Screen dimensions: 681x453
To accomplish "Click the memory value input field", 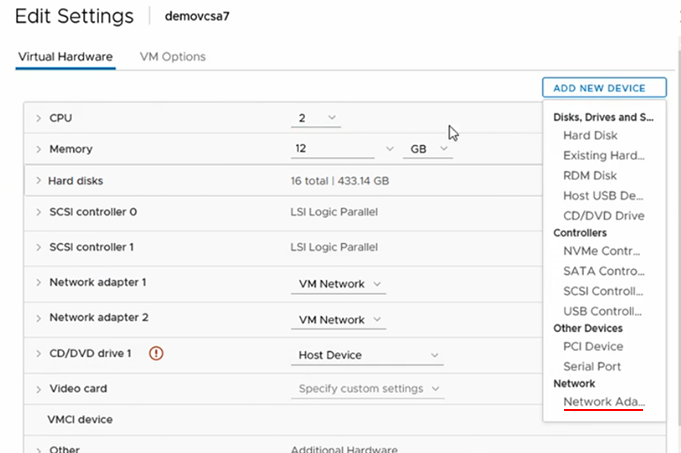I will [x=332, y=149].
